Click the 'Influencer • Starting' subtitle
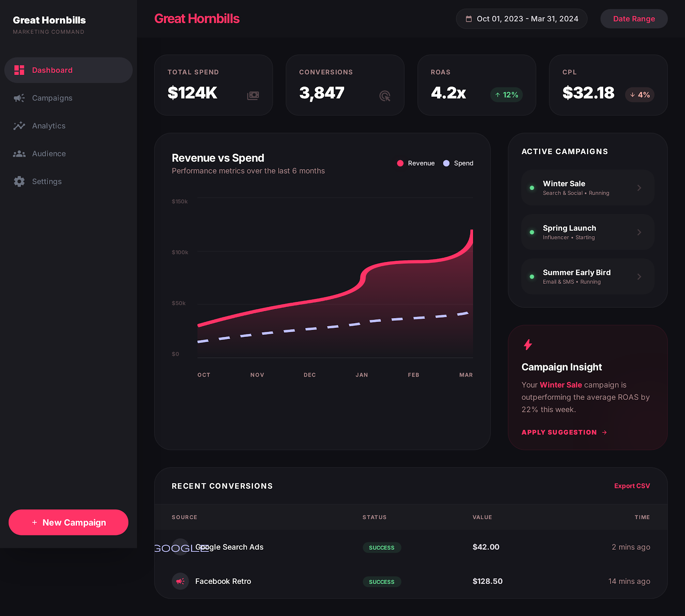The height and width of the screenshot is (616, 685). [569, 238]
